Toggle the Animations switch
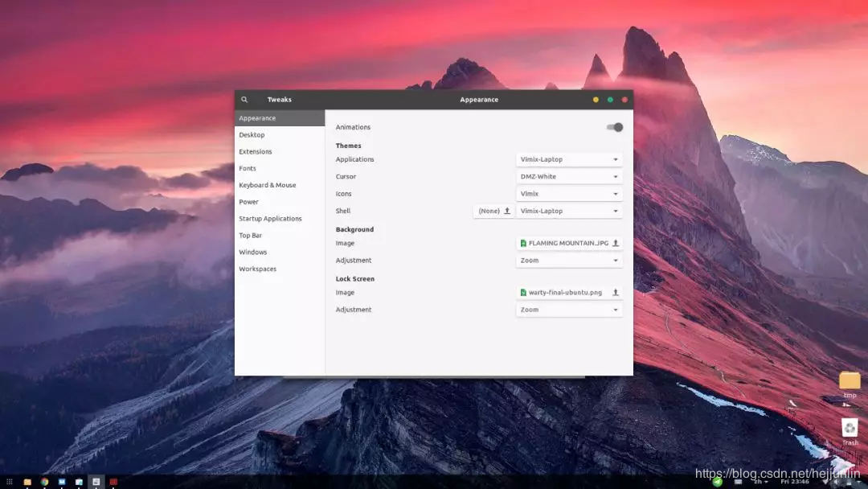868x489 pixels. tap(615, 127)
